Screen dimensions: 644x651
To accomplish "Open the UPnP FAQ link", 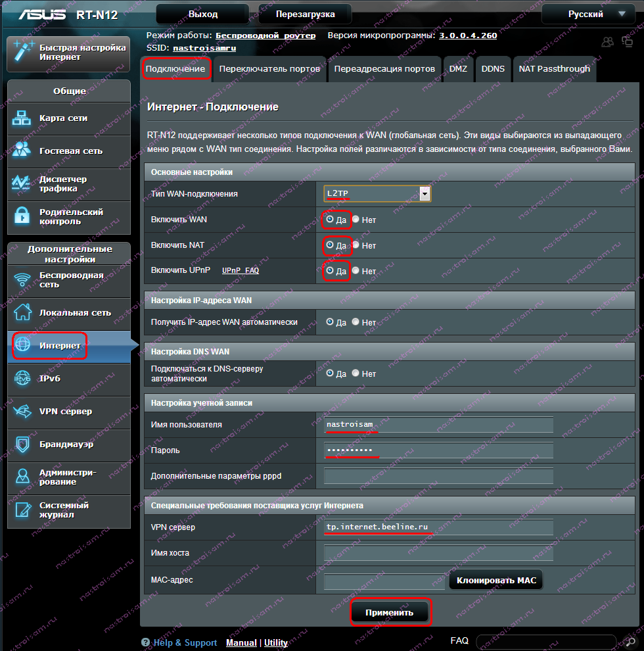I will [240, 271].
